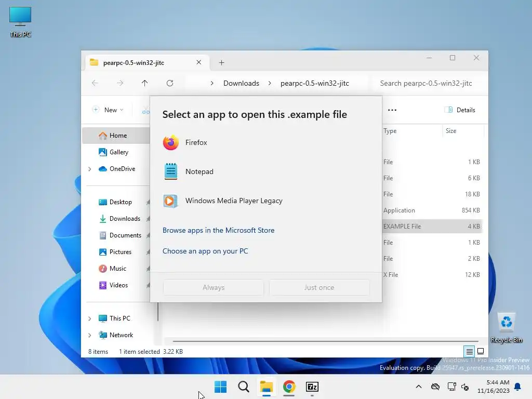Go forward in File Explorer
The width and height of the screenshot is (532, 399).
point(120,83)
